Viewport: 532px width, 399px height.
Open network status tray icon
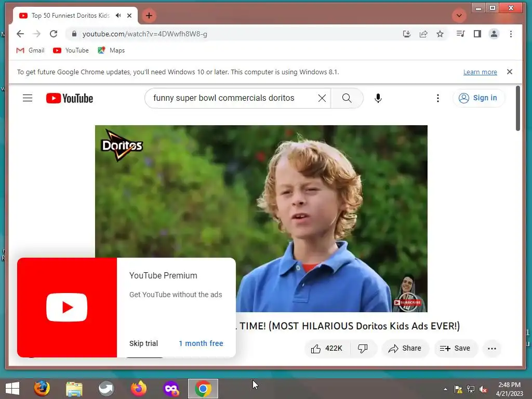tap(471, 389)
